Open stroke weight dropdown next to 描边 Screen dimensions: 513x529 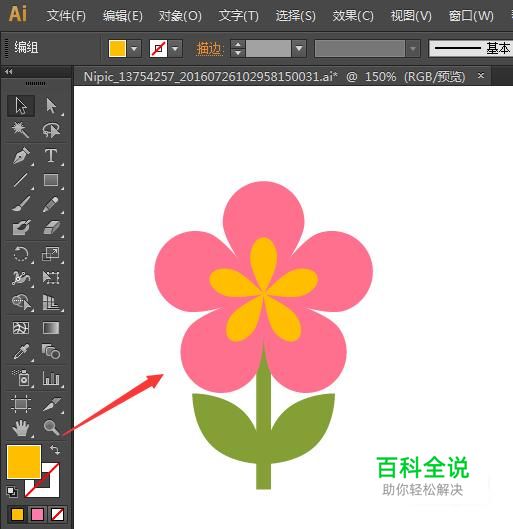click(x=299, y=49)
